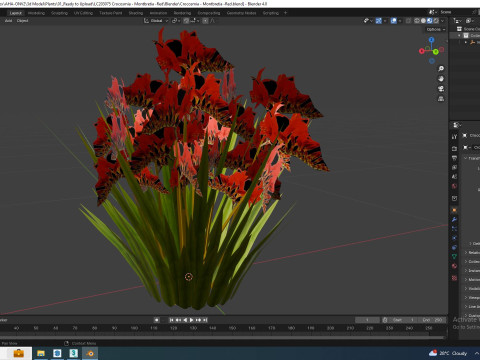Open the viewport shading options dropdown

click(442, 21)
